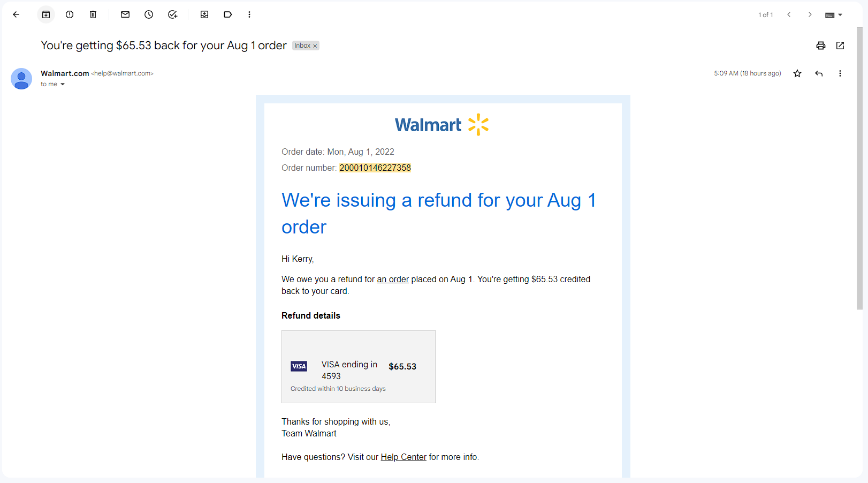
Task: Open the labels icon menu
Action: point(228,14)
